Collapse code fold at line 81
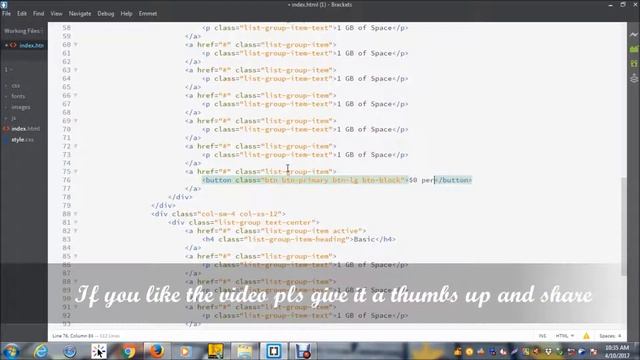 pos(76,222)
